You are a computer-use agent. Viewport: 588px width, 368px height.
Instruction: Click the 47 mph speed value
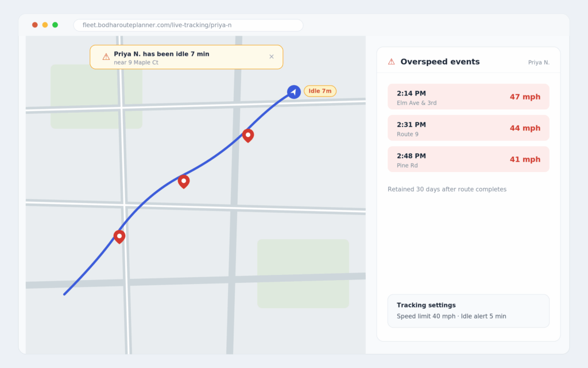(525, 97)
